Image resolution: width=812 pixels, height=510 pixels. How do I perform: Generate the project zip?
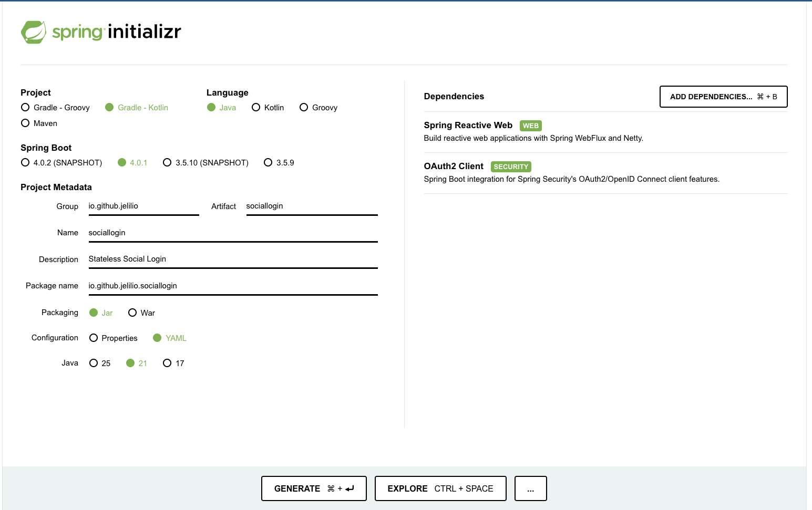pyautogui.click(x=314, y=488)
